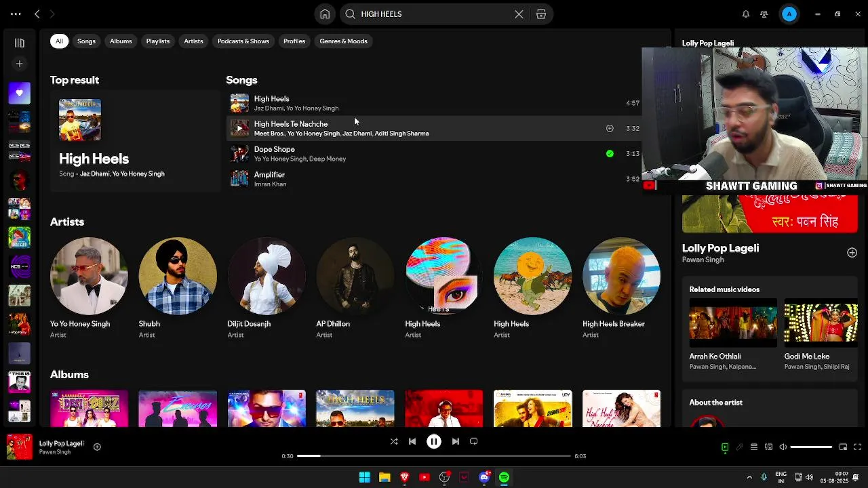Skip to next track
Image resolution: width=868 pixels, height=488 pixels.
pos(456,441)
